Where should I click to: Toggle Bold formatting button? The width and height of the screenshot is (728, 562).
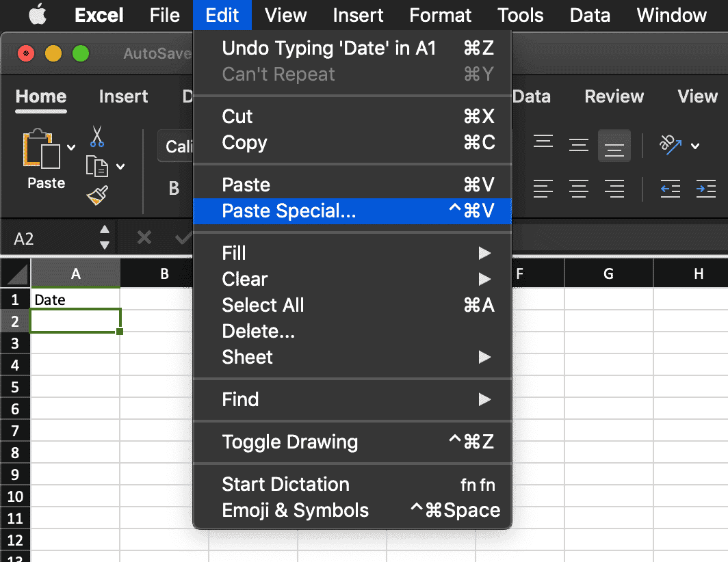point(174,188)
